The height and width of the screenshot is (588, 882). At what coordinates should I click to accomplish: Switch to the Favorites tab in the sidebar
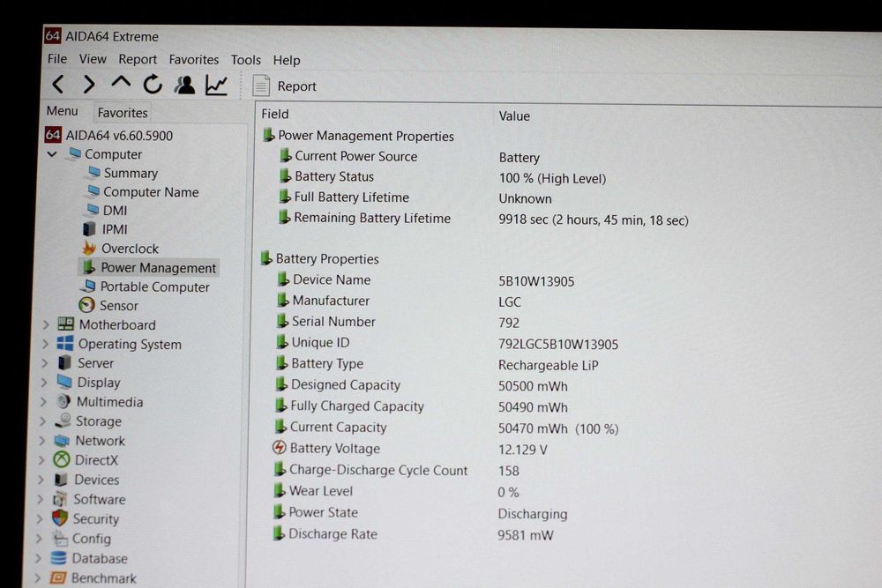pos(123,113)
